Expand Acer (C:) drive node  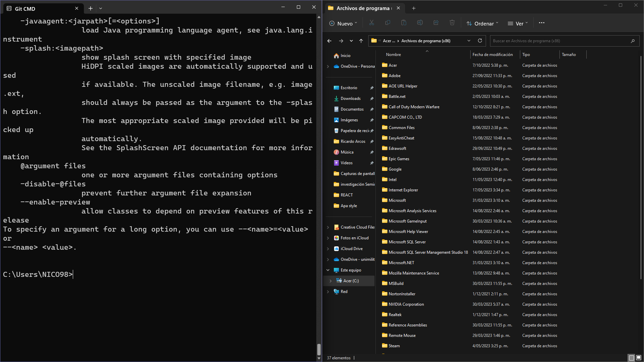331,281
